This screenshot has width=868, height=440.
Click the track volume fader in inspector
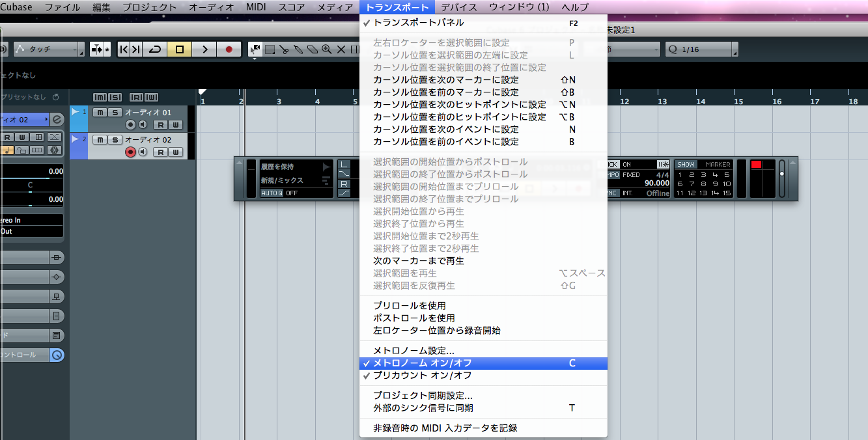click(x=25, y=178)
